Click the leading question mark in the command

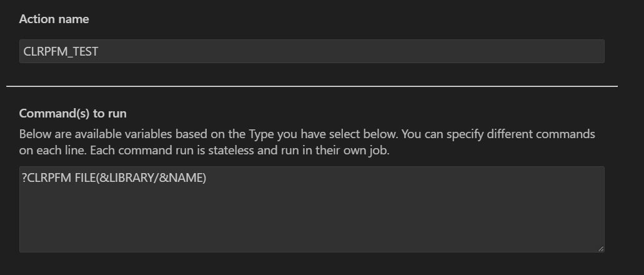click(x=24, y=178)
